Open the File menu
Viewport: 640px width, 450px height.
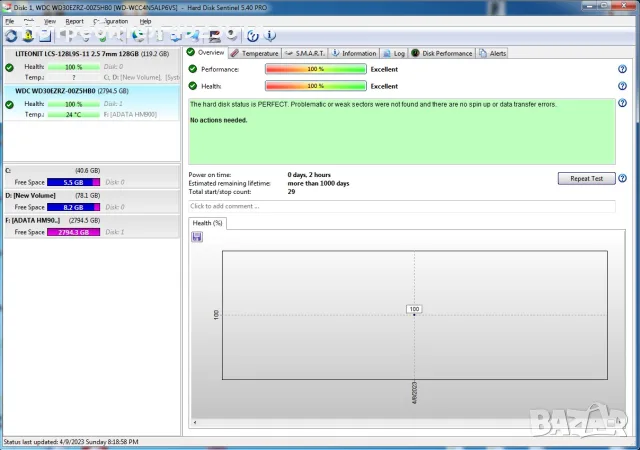tap(10, 21)
